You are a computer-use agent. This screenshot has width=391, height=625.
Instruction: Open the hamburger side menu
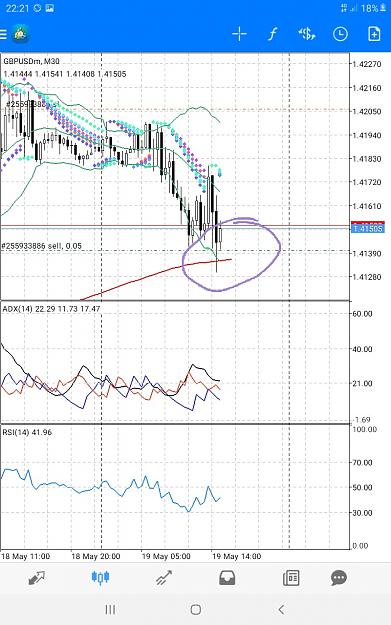click(3, 34)
